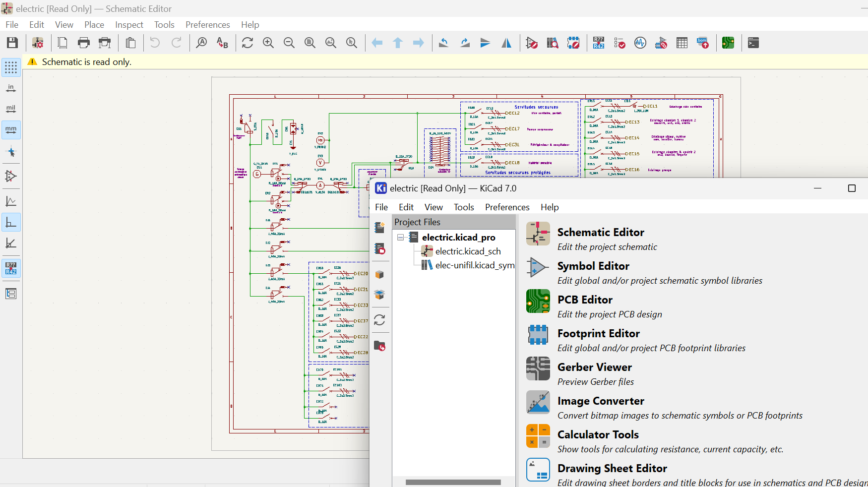This screenshot has height=487, width=868.
Task: Launch the Symbol Editor
Action: (x=593, y=266)
